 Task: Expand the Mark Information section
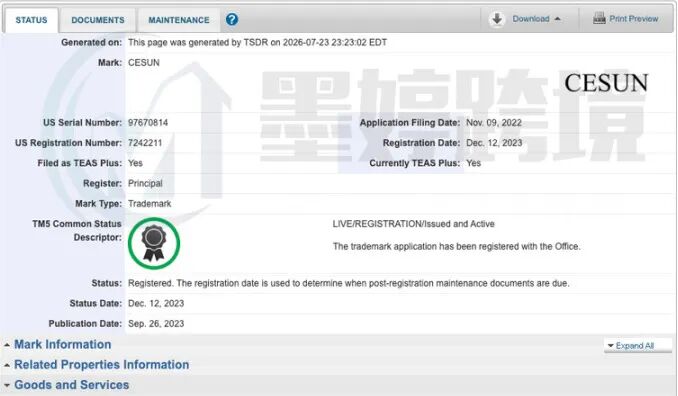point(63,345)
